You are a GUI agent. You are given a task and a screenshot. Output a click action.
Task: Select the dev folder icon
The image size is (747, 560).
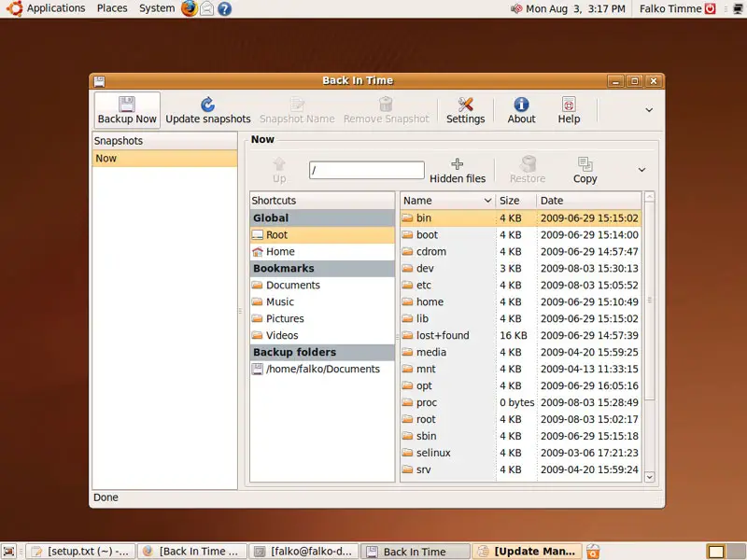click(407, 269)
